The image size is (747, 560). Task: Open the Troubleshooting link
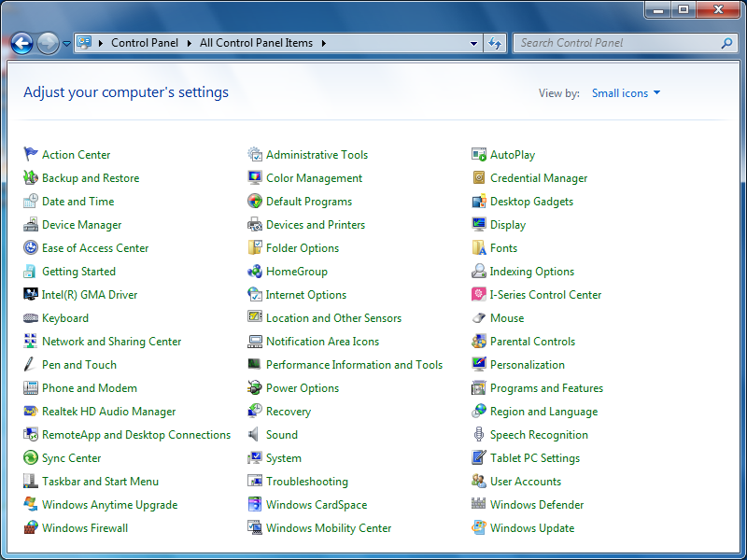coord(307,482)
